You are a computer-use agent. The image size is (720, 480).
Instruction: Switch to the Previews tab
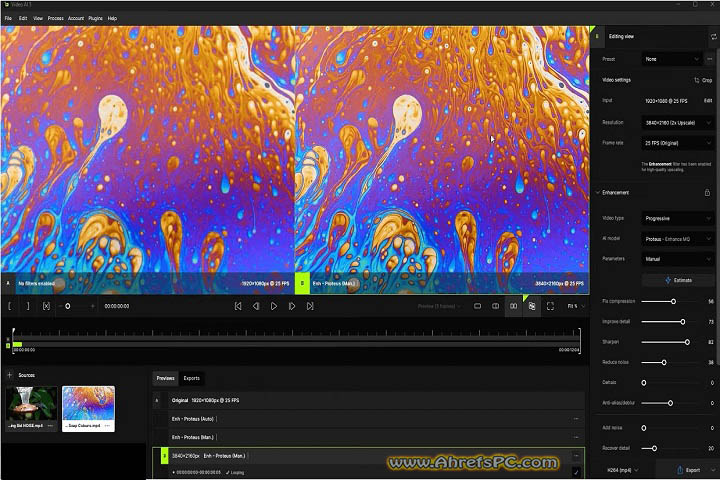165,378
